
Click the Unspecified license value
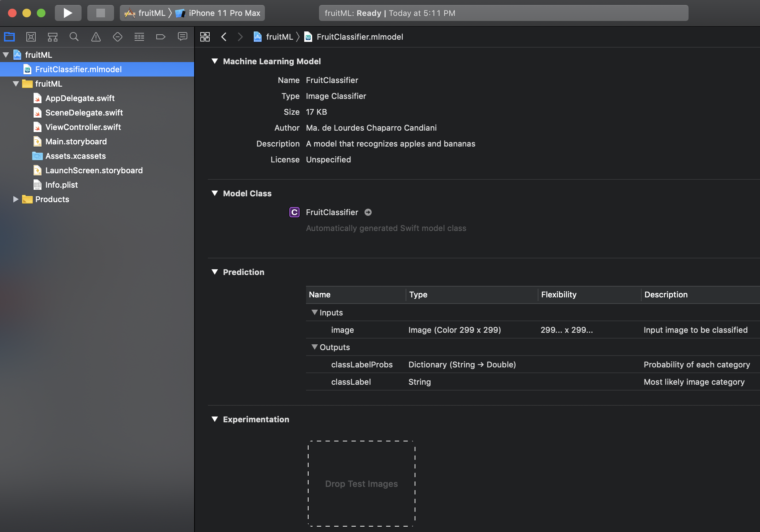point(328,160)
